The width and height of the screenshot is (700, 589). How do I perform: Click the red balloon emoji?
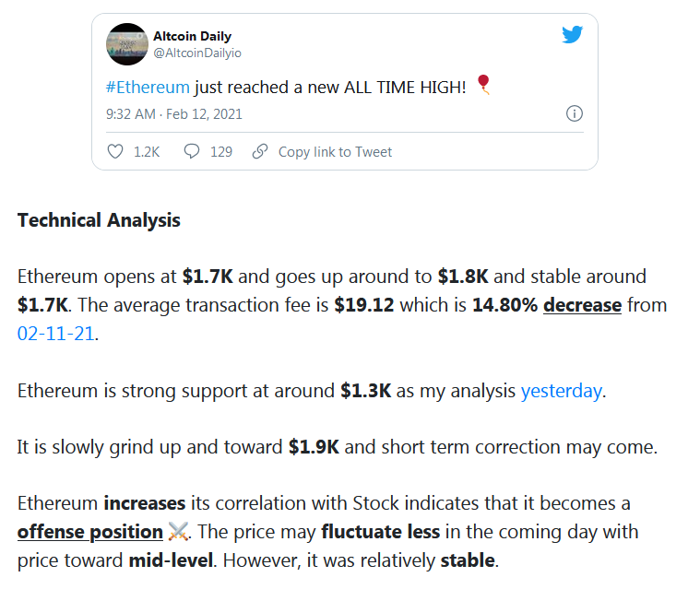484,85
